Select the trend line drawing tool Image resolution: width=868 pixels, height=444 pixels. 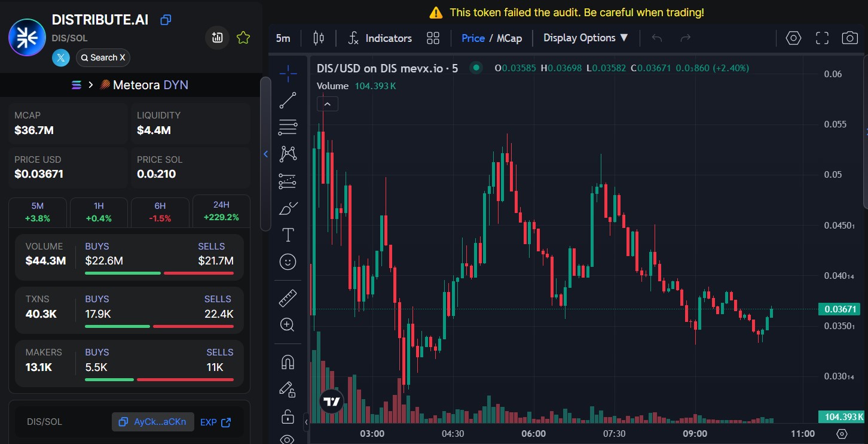[288, 101]
